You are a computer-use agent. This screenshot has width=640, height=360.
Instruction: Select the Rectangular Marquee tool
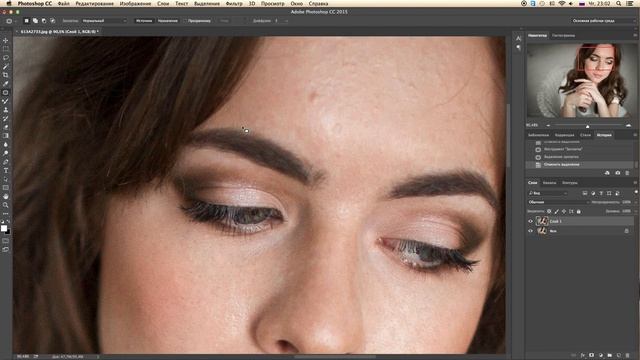point(6,49)
